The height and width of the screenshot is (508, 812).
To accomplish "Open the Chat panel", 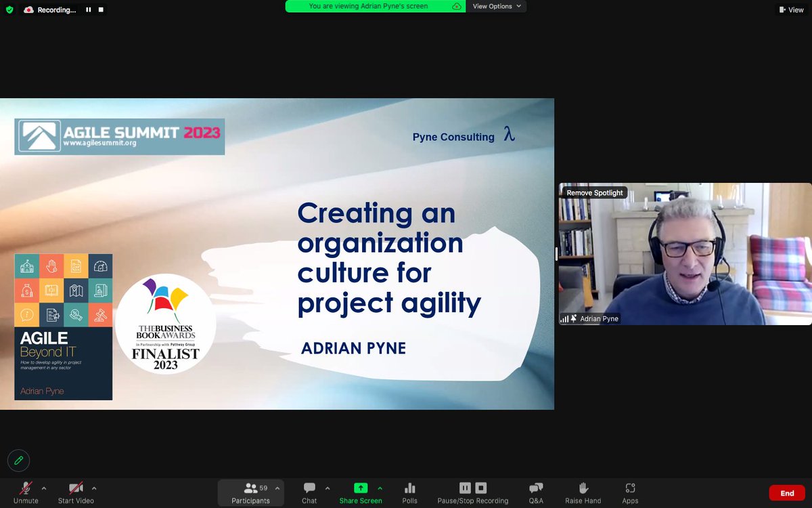I will pos(309,492).
